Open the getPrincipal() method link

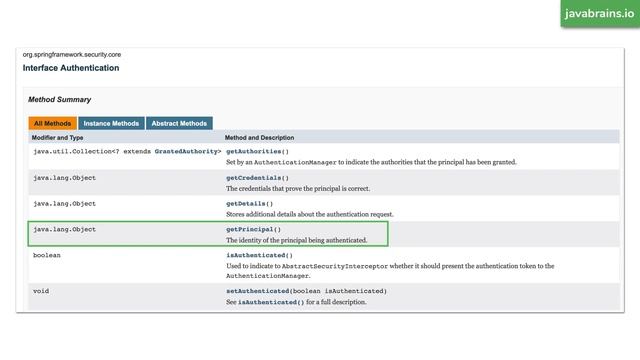(253, 229)
